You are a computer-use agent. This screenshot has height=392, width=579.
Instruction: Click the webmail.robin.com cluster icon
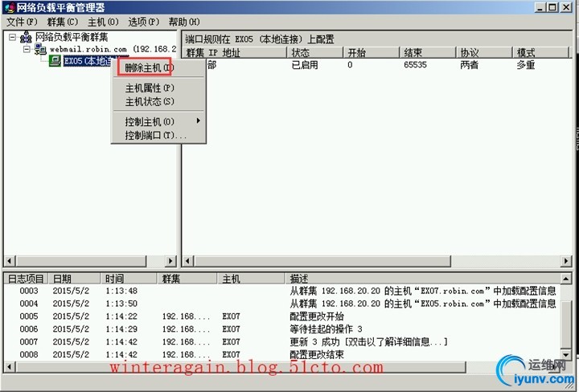tap(40, 49)
